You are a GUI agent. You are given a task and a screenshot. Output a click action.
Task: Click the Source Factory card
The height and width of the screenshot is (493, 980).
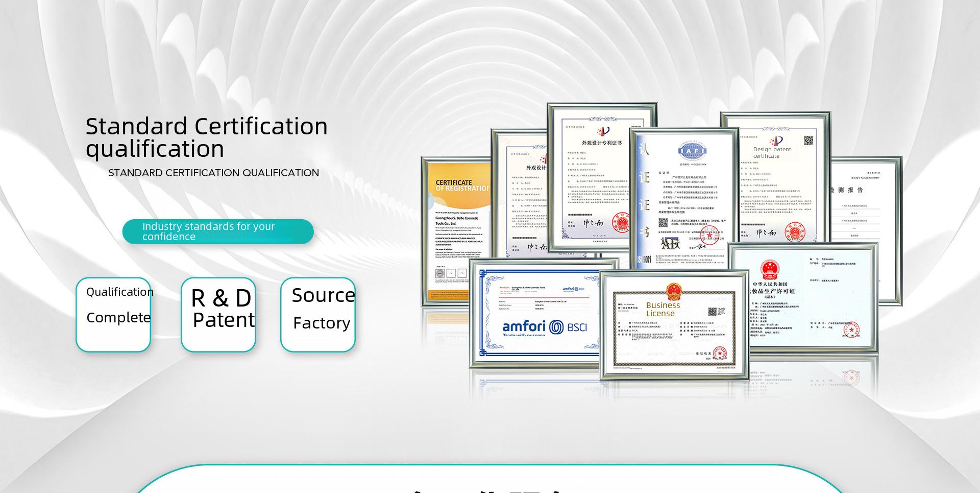tap(318, 315)
